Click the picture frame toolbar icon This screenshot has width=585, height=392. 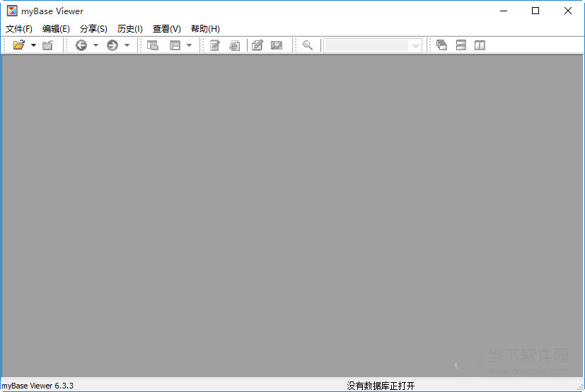pyautogui.click(x=277, y=45)
